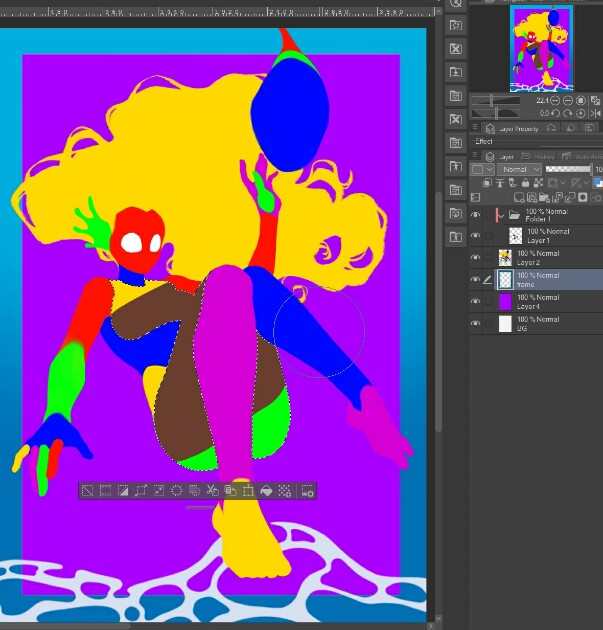The image size is (603, 630).
Task: Hide the Folder 1 layer folder
Action: point(475,215)
